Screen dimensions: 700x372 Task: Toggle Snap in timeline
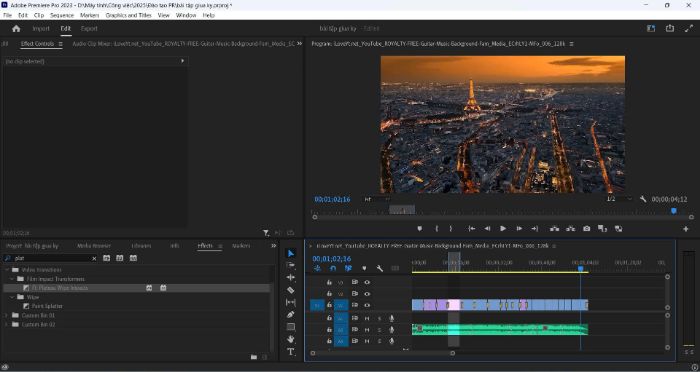coord(333,268)
